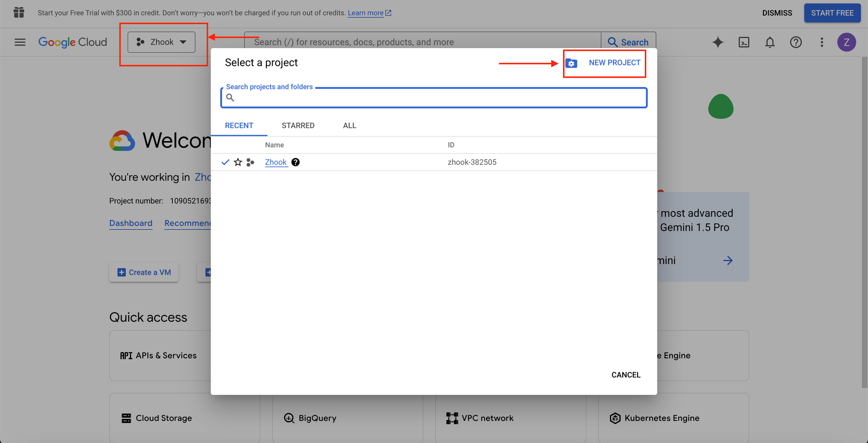Open the Learn more link in banner
This screenshot has width=868, height=443.
pyautogui.click(x=365, y=13)
